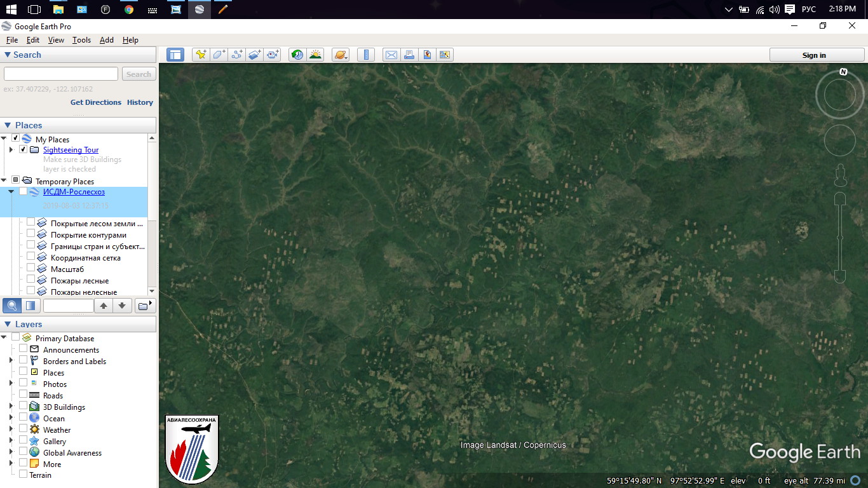Screen dimensions: 868x488
Task: Collapse the Search panel header triangle
Action: tap(8, 55)
